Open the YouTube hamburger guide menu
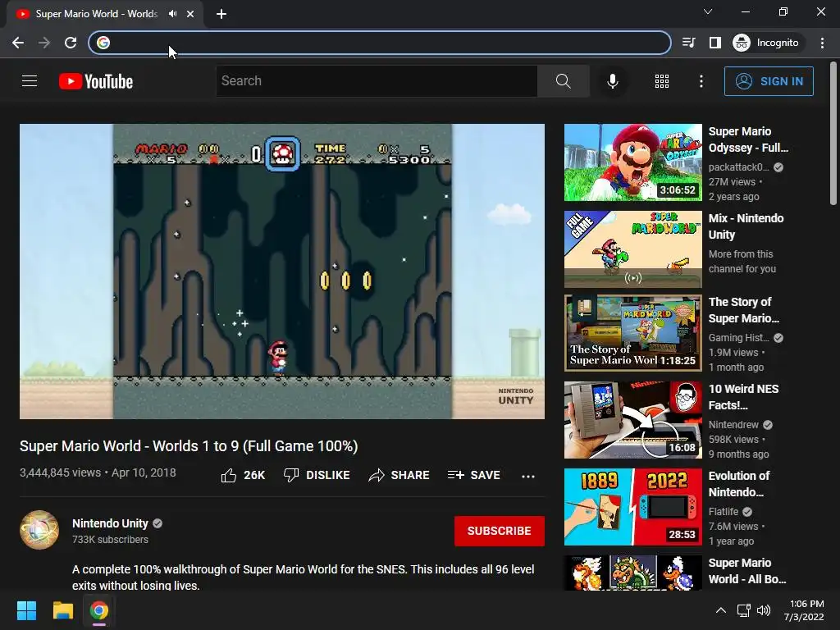Viewport: 840px width, 630px height. 30,81
